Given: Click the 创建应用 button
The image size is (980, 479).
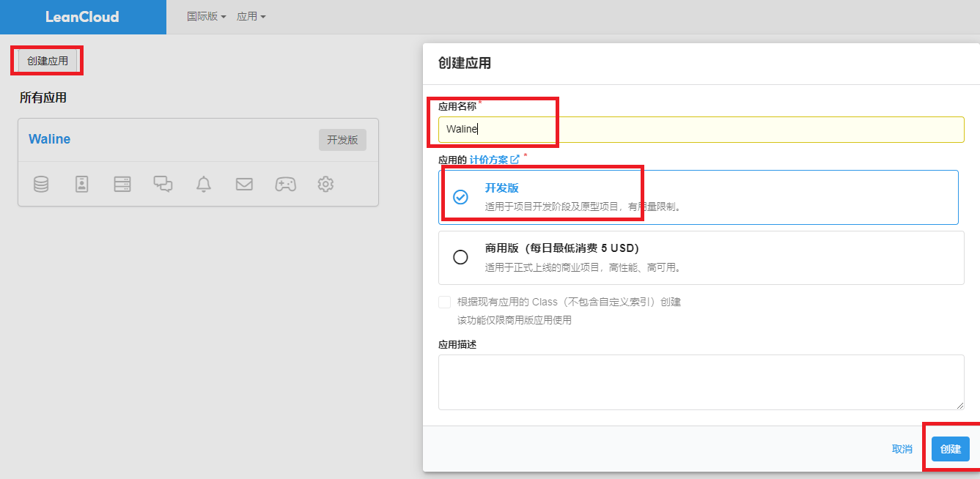Looking at the screenshot, I should click(x=48, y=61).
